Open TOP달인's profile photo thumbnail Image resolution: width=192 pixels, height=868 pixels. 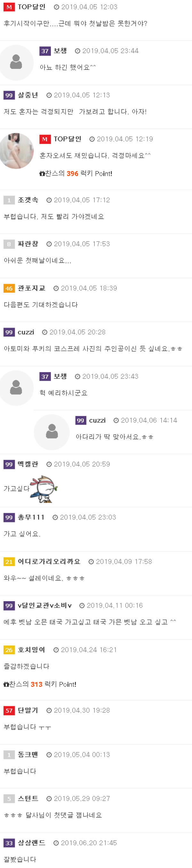pos(16,151)
